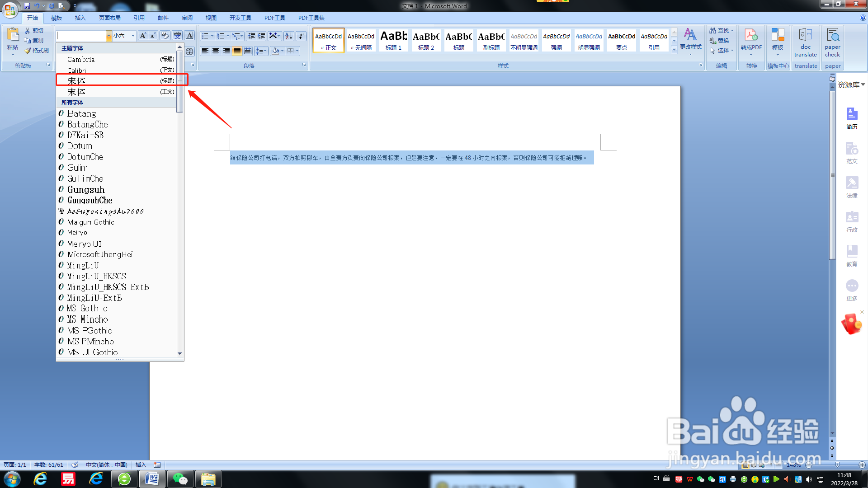Expand the Styles gallery more button
Image resolution: width=868 pixels, height=488 pixels.
pyautogui.click(x=674, y=49)
